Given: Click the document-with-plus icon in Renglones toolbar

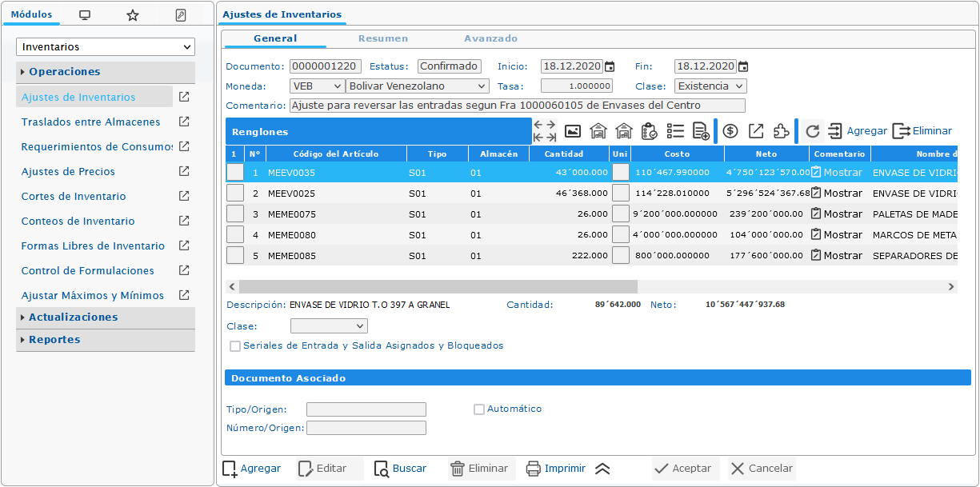Looking at the screenshot, I should coord(701,131).
